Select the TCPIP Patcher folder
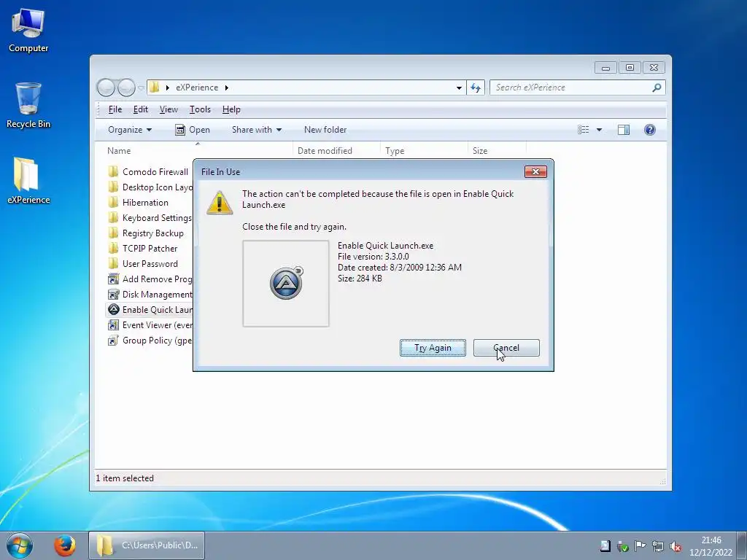 pos(143,248)
